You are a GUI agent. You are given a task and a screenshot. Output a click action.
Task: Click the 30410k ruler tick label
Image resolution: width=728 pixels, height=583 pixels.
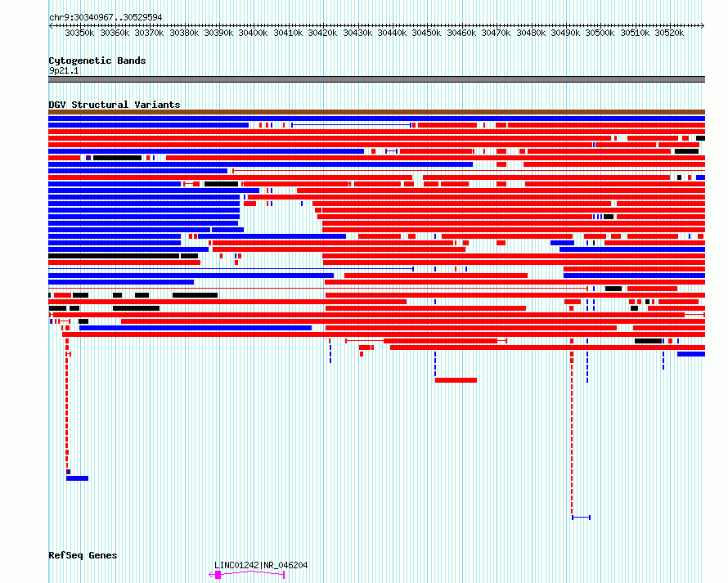click(x=288, y=33)
